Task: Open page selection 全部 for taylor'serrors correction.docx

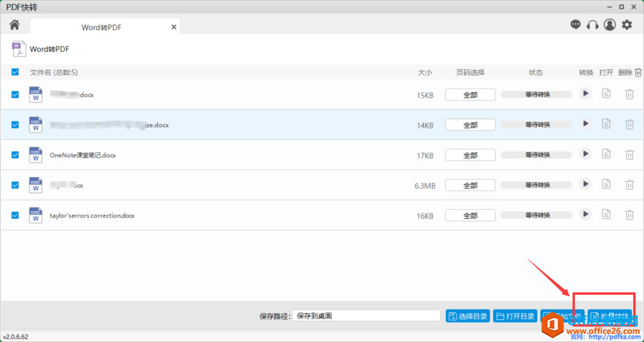Action: tap(470, 215)
